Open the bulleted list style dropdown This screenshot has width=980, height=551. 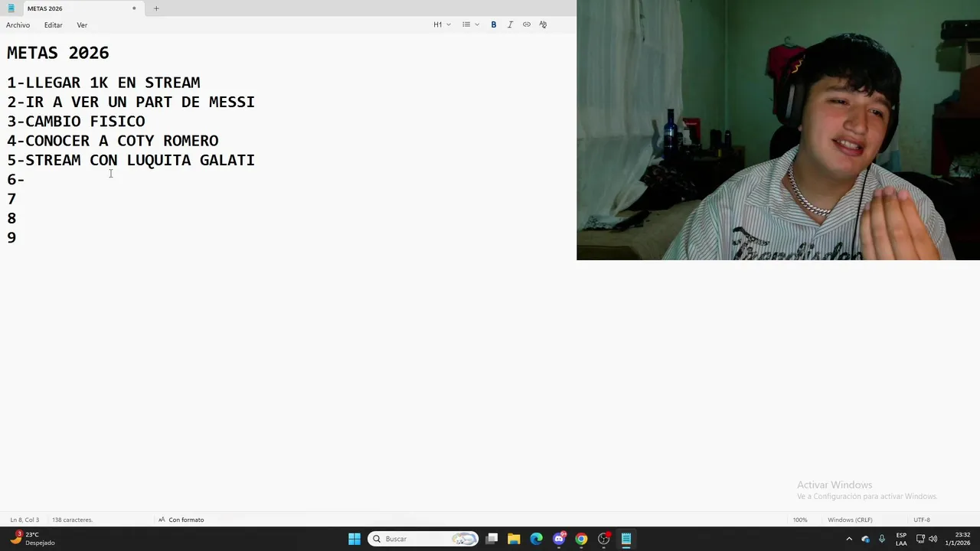(x=470, y=24)
